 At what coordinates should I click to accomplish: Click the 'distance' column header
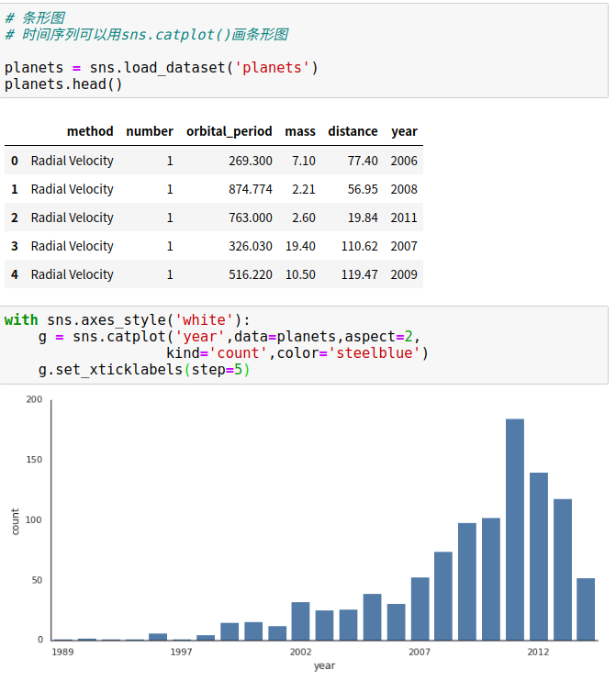(x=353, y=131)
